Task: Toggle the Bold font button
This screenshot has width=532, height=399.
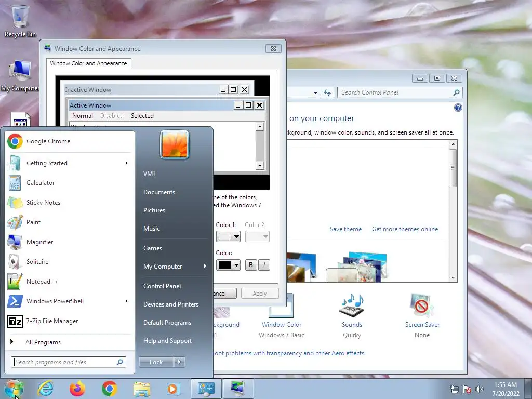Action: click(251, 265)
